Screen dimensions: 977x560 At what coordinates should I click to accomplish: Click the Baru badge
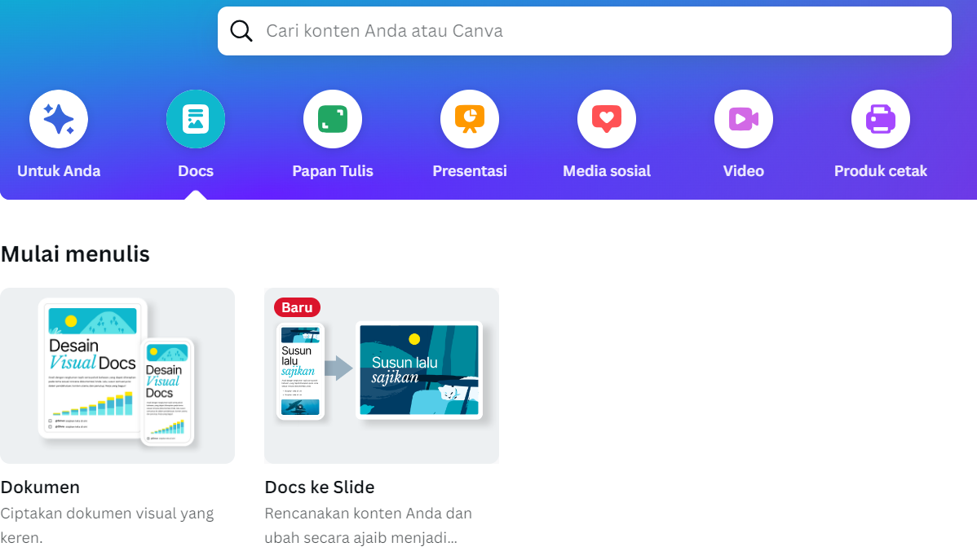pyautogui.click(x=297, y=307)
